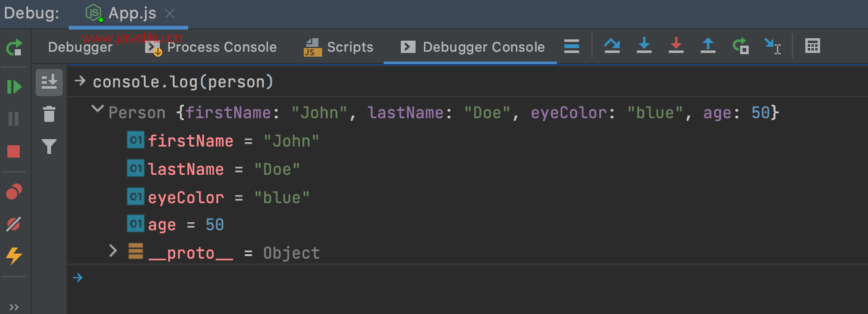Toggle scroll to the end
The height and width of the screenshot is (314, 868).
[x=49, y=82]
